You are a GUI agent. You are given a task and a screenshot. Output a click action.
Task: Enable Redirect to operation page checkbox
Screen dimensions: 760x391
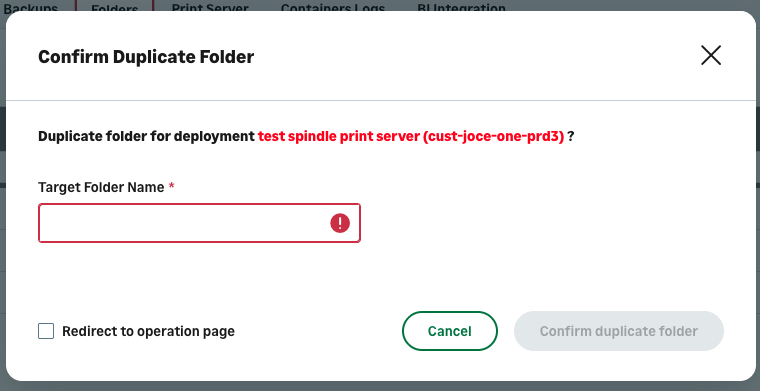(46, 331)
